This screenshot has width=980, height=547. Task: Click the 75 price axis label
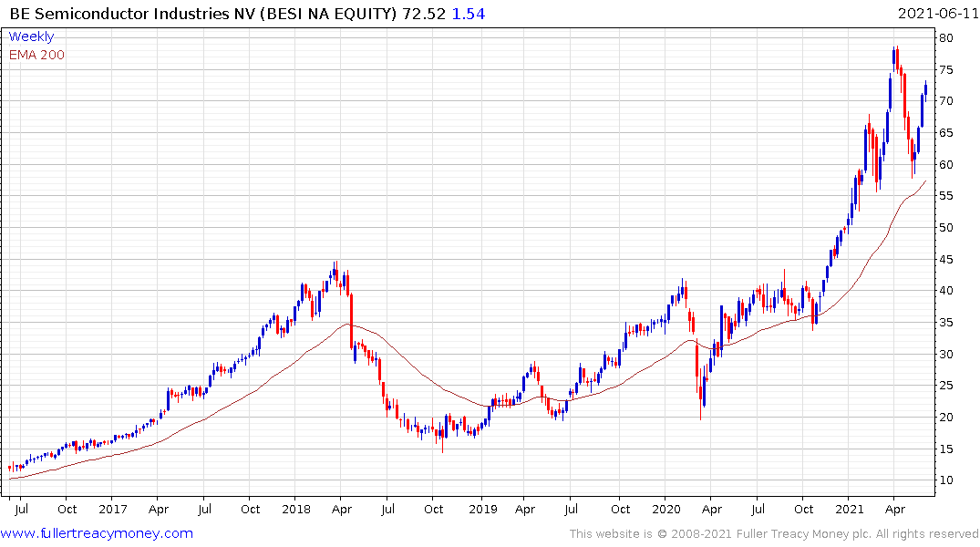946,70
